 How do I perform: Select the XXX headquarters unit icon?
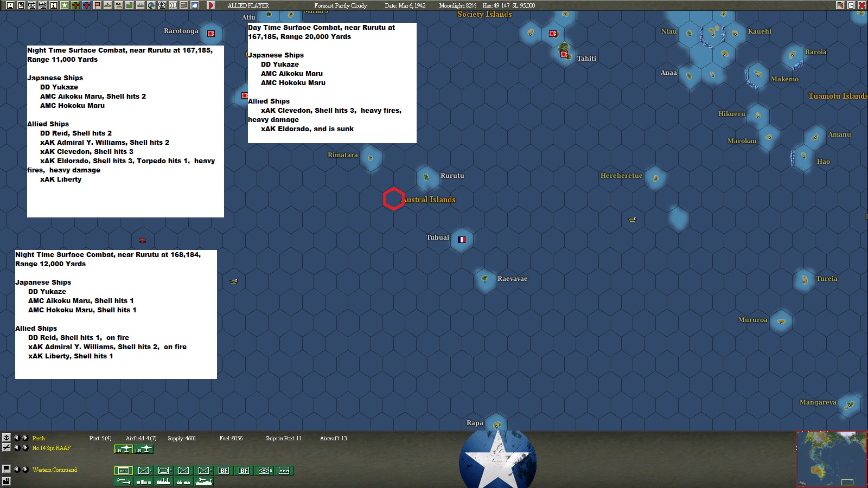(x=124, y=471)
